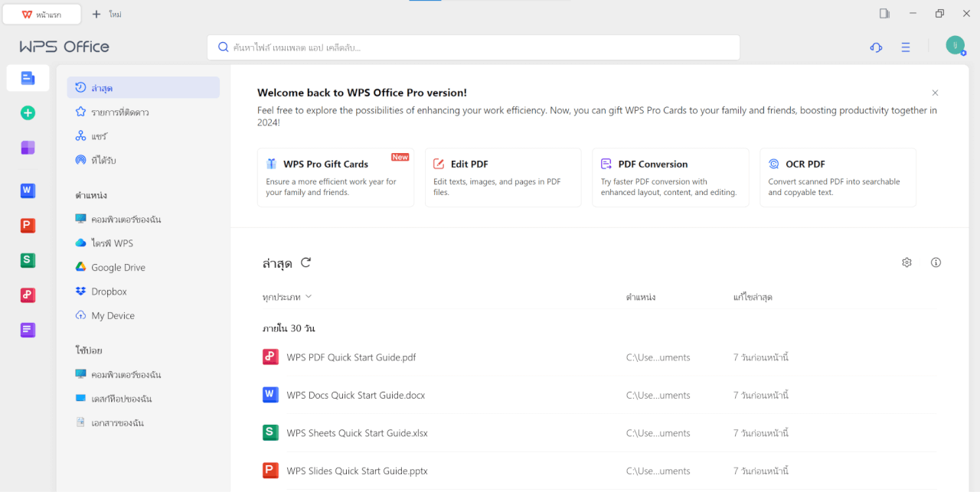Toggle the sidebar layout icon in title bar
Screen dimensions: 980x492
pos(884,13)
